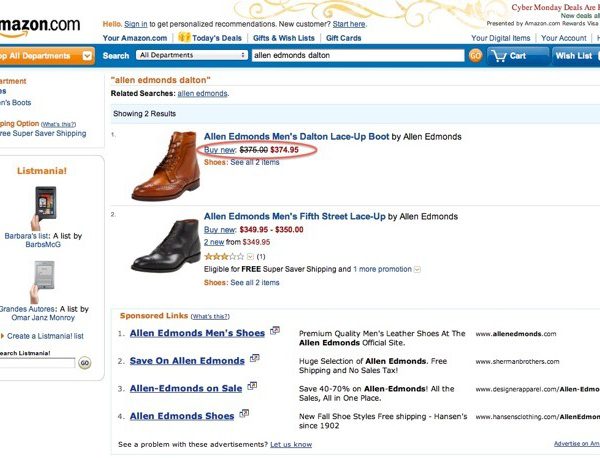Click new-window icon next to Save On Allen Edmonds
Viewport: 600px width, 458px height.
point(254,359)
